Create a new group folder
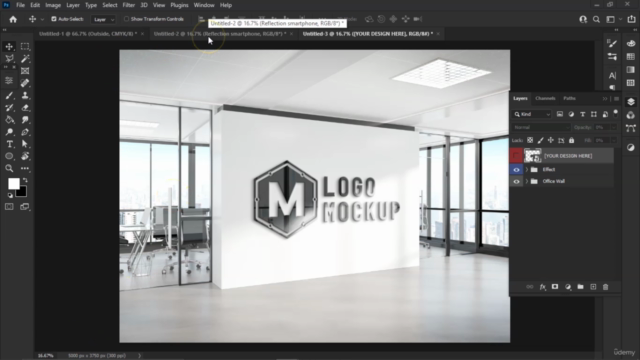Viewport: 640px width, 360px height. (x=580, y=287)
